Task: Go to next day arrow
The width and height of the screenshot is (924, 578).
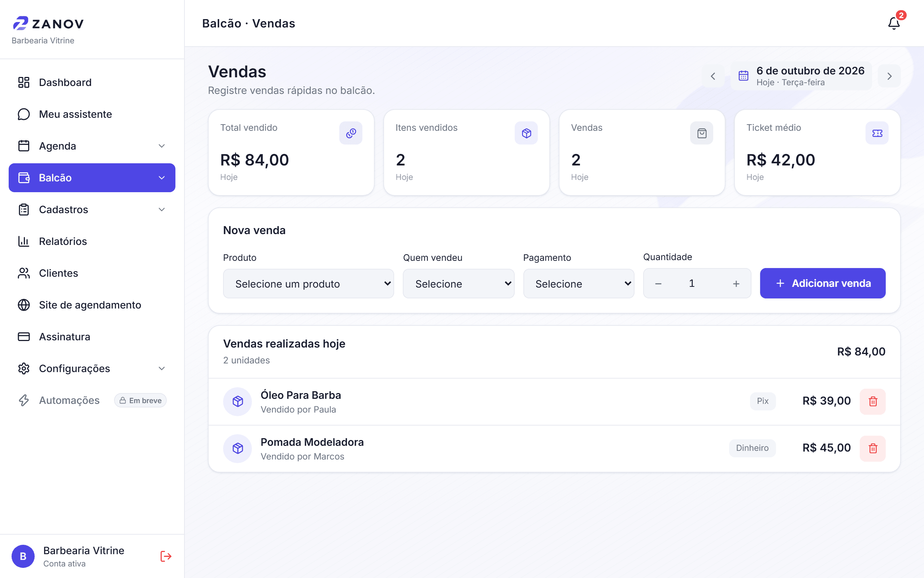Action: [x=889, y=76]
